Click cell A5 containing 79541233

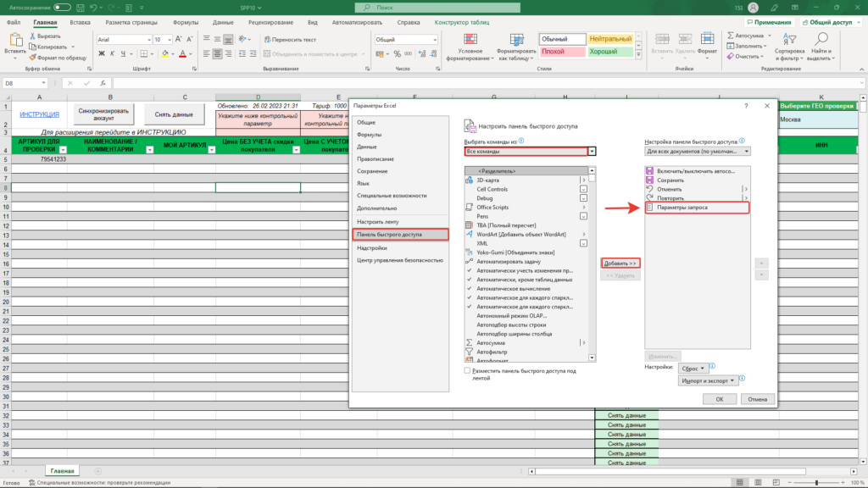39,159
